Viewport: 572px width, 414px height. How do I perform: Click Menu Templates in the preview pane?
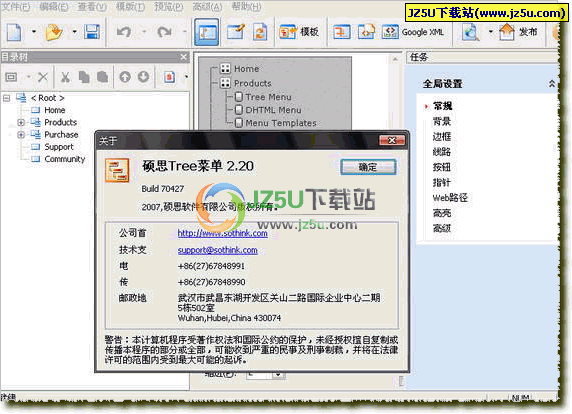click(x=281, y=123)
